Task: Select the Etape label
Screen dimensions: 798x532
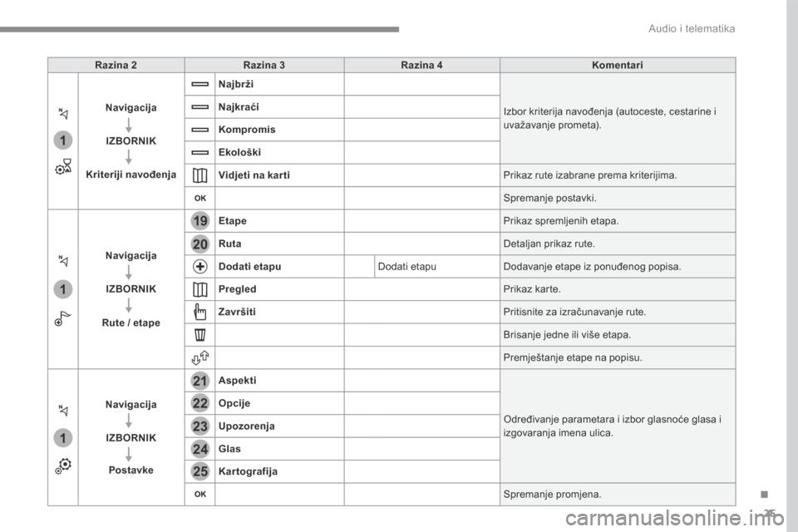Action: tap(233, 221)
